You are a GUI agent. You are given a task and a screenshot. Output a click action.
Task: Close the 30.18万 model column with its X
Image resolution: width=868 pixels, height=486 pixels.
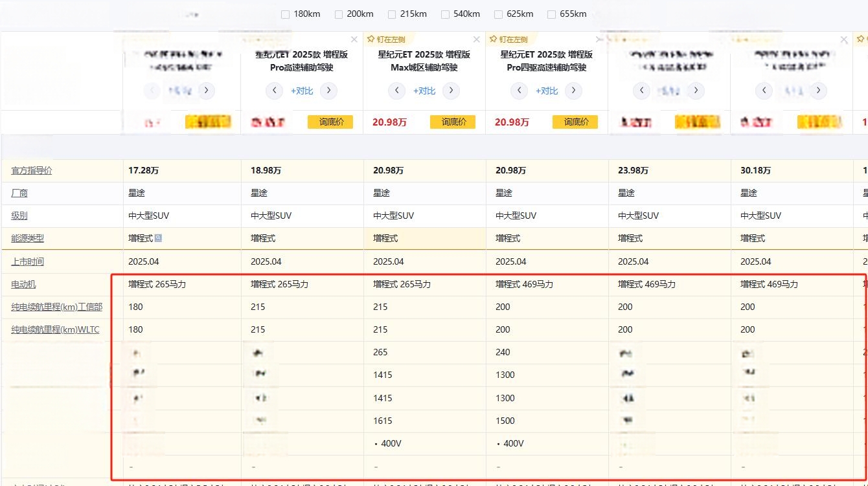pos(844,39)
